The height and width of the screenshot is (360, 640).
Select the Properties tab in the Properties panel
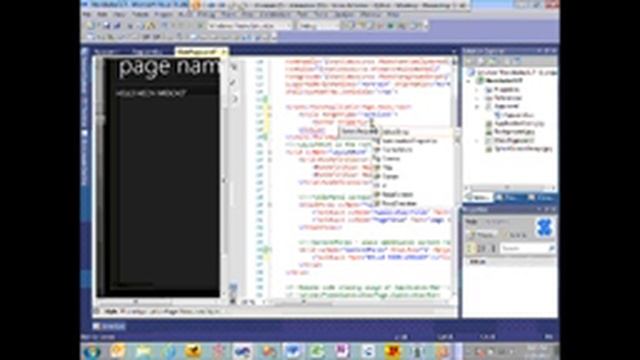[482, 235]
